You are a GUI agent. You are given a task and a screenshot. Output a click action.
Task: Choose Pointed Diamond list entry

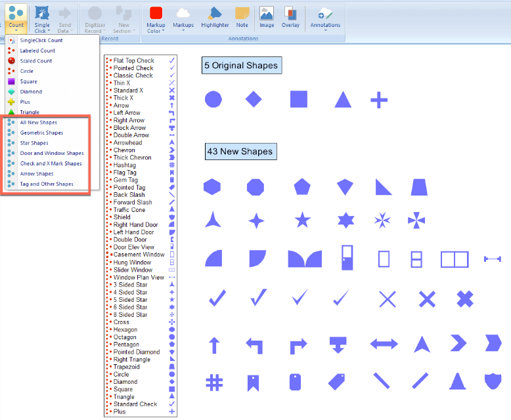pos(141,352)
